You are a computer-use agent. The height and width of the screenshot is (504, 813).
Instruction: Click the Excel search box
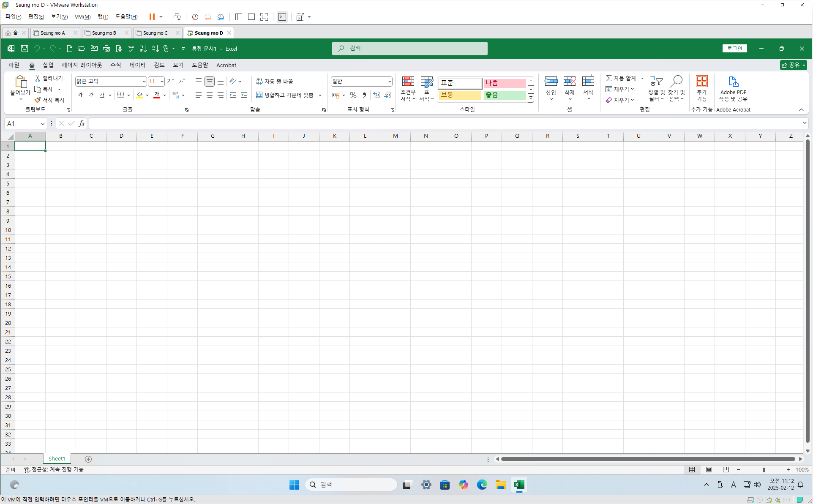pos(409,49)
